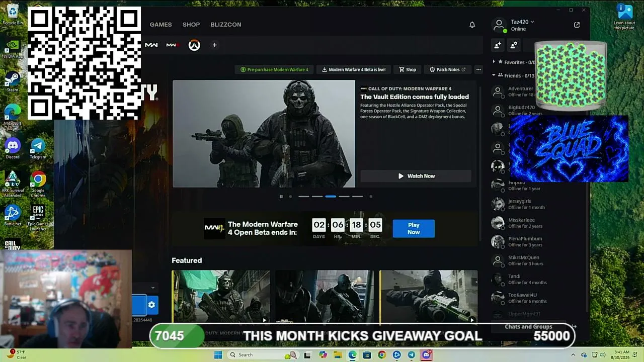Open Google Chrome desktop shortcut

pyautogui.click(x=38, y=184)
